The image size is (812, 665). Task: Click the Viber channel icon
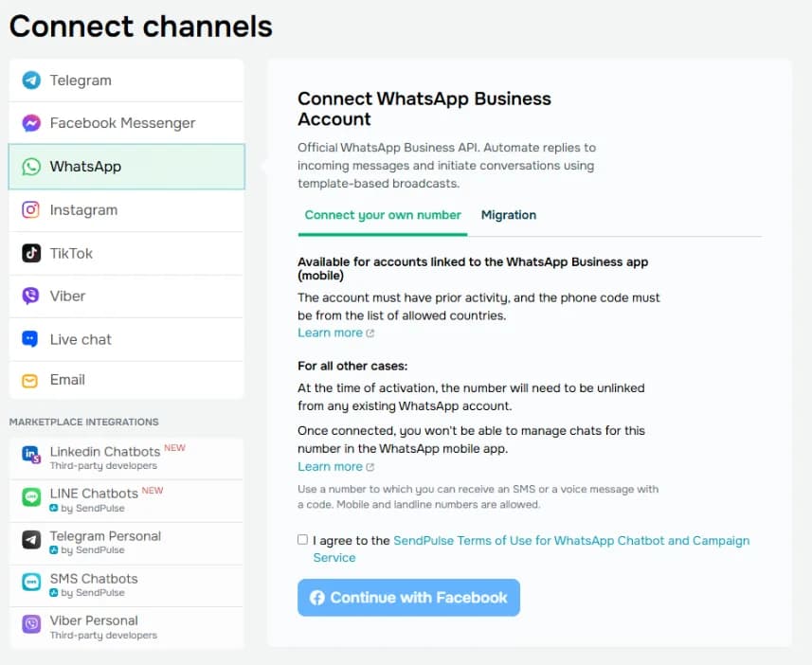tap(31, 296)
